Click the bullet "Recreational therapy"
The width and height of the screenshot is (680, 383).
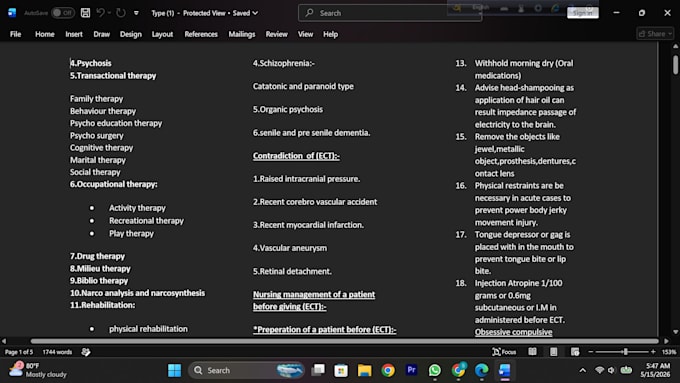click(147, 221)
